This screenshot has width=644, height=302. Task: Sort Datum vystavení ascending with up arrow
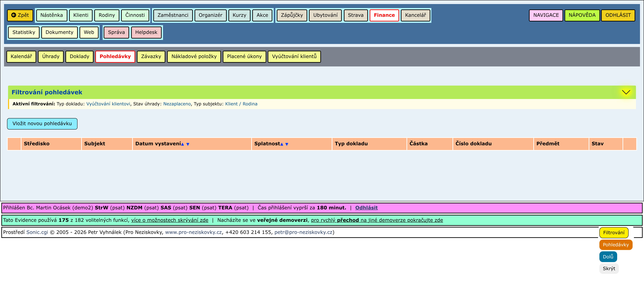click(182, 144)
